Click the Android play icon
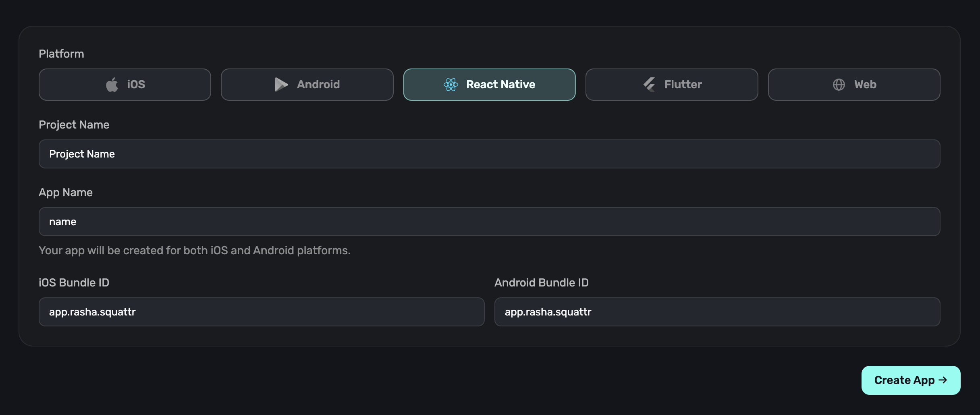980x415 pixels. click(x=281, y=84)
